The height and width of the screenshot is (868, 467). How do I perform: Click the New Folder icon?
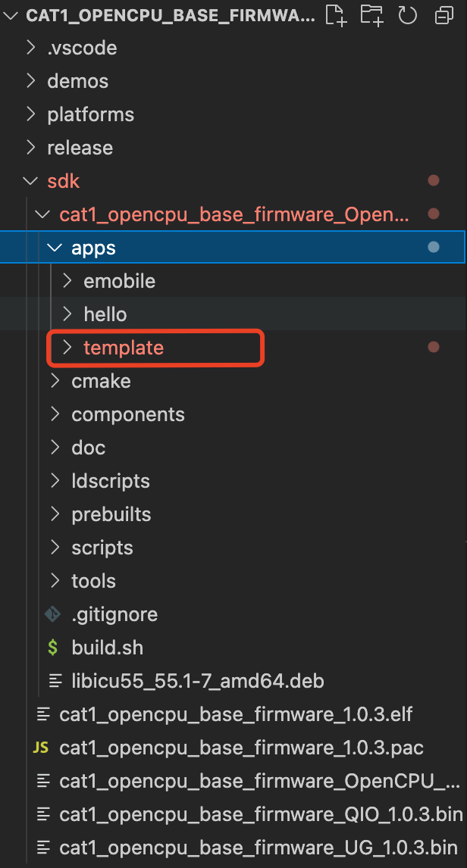click(371, 15)
